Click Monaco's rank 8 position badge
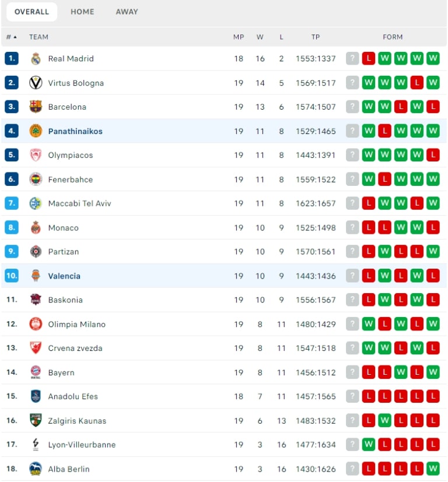Viewport: 448px width, 482px height. (x=12, y=227)
